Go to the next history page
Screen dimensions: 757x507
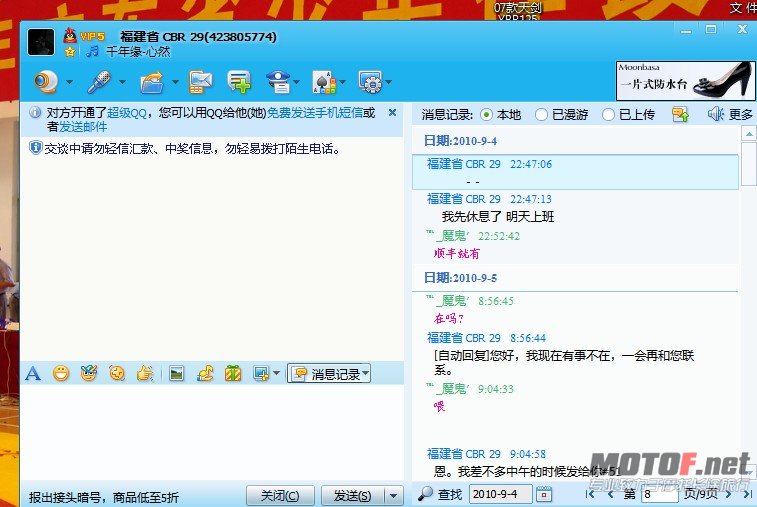pos(729,494)
